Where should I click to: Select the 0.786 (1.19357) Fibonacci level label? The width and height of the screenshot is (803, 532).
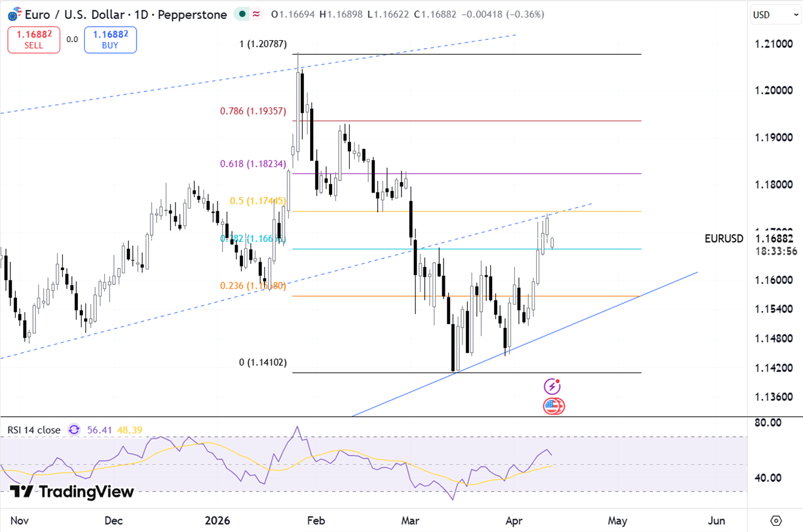point(252,111)
